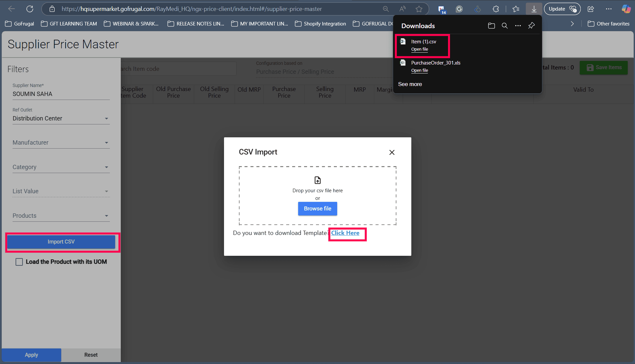Click the browser Update button
The height and width of the screenshot is (364, 635).
[x=562, y=9]
